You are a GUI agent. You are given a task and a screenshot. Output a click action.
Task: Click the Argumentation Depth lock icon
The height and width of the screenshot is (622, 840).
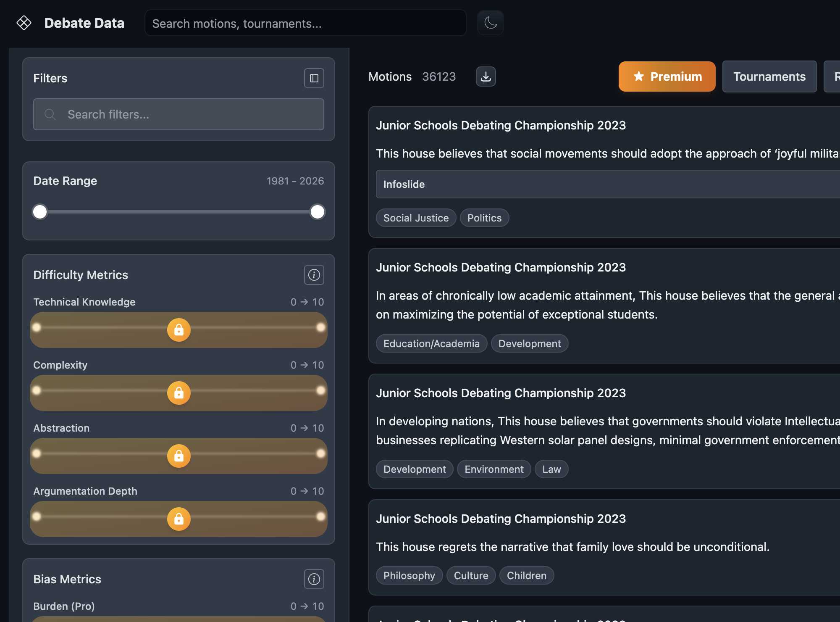pos(179,519)
